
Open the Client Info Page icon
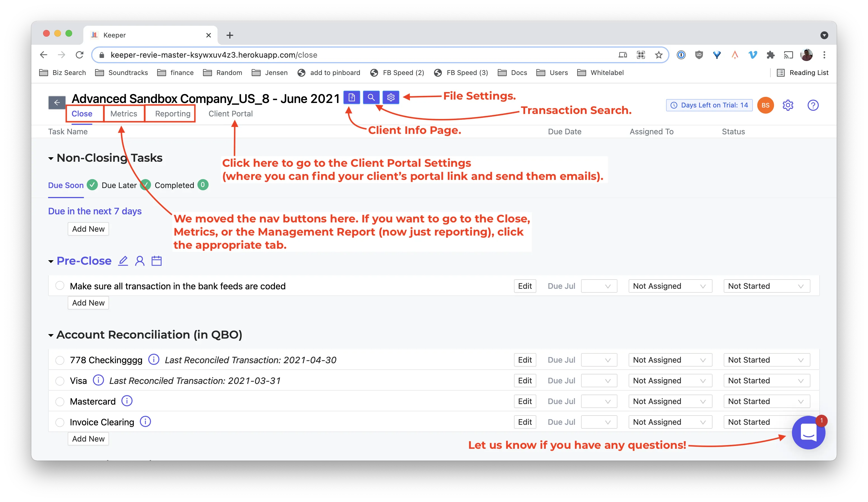coord(352,98)
